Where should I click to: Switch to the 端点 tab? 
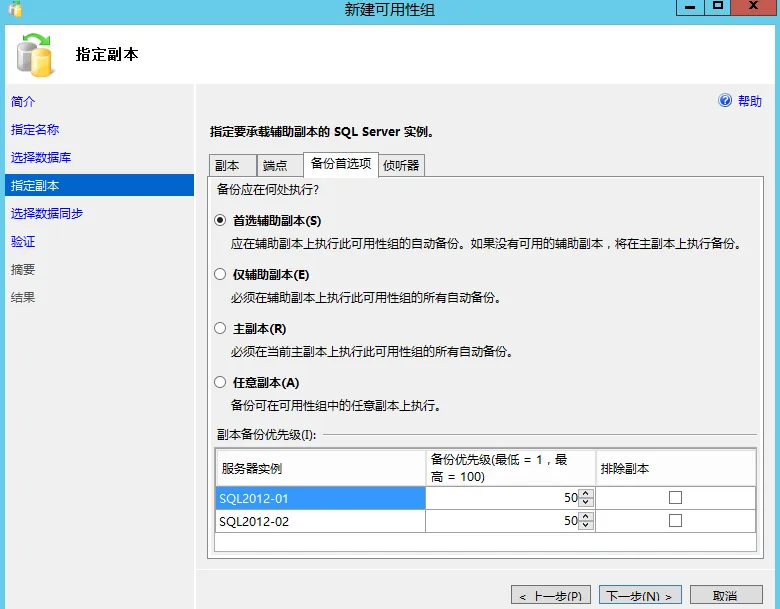point(280,166)
